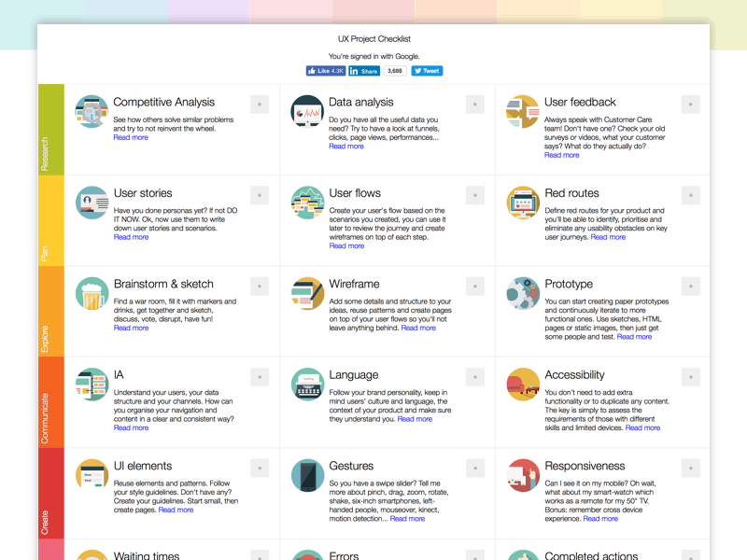Tick the Brainstorm & sketch checkbox
Viewport: 747px width, 560px height.
260,287
